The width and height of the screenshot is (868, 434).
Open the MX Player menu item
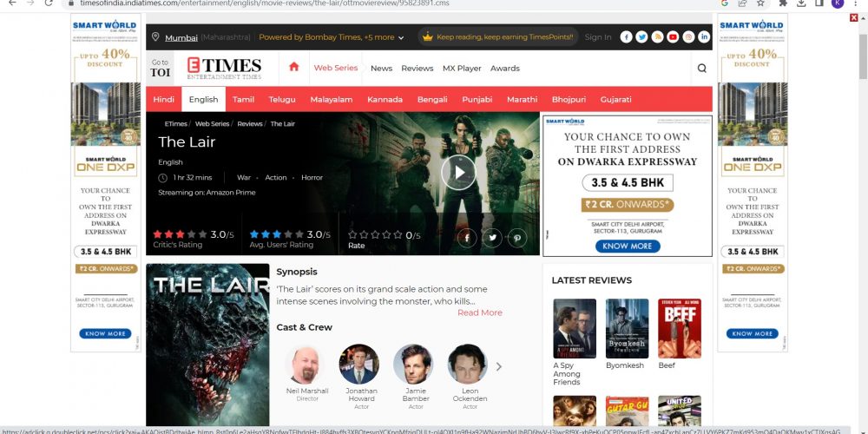point(462,68)
